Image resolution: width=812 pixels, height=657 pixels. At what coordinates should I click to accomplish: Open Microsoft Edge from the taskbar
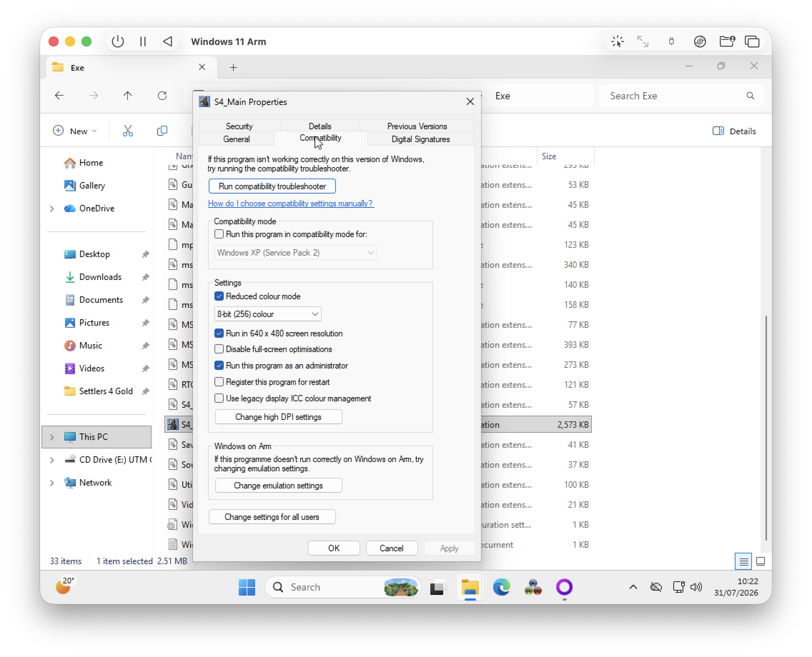pos(501,587)
